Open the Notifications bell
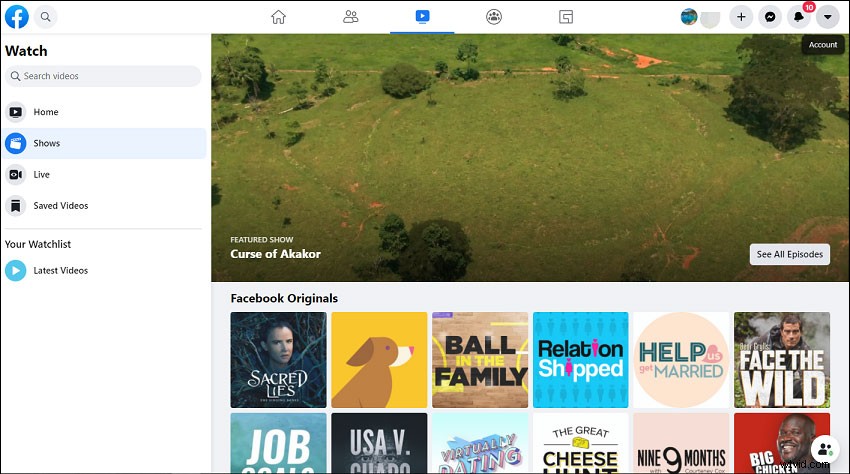 [799, 17]
